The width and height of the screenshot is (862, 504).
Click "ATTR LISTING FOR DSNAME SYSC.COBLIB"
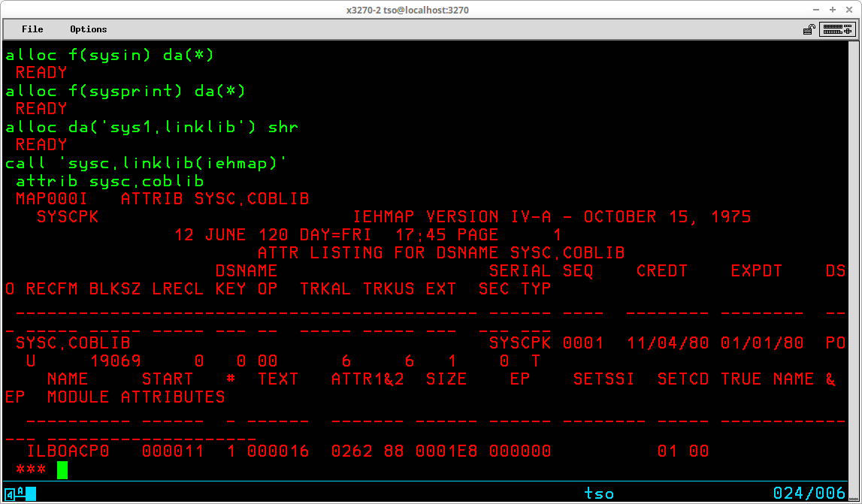441,253
